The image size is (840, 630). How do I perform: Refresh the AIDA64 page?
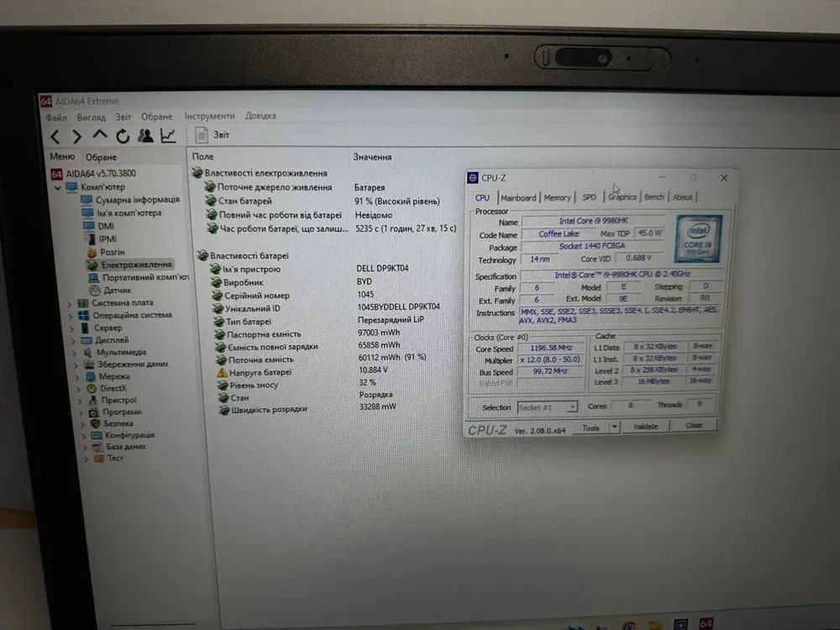(x=123, y=136)
